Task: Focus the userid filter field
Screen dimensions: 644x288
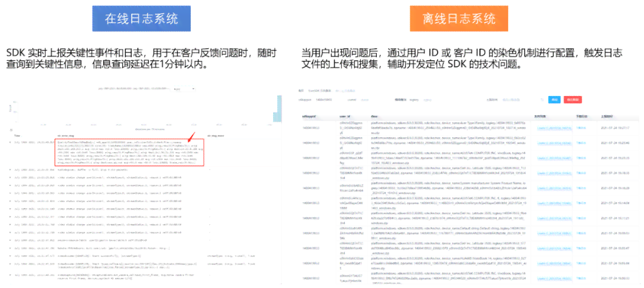Action: click(365, 100)
